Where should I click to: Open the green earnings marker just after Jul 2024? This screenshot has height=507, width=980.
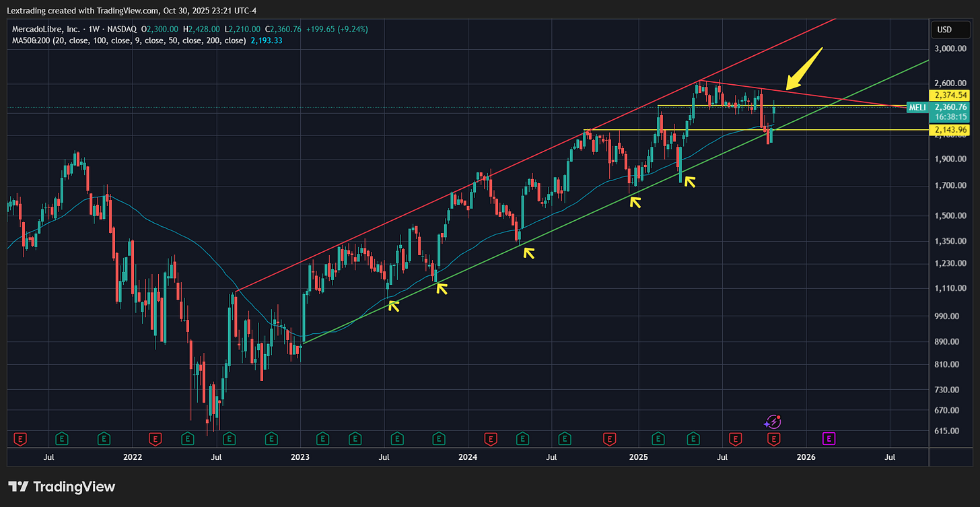click(566, 439)
